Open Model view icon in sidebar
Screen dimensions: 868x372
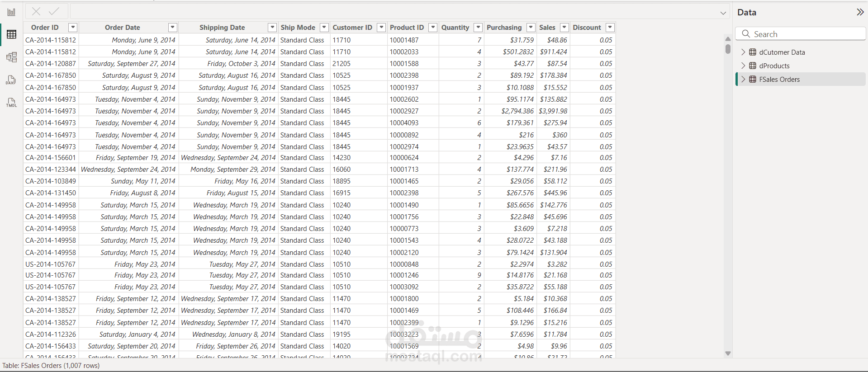(11, 57)
